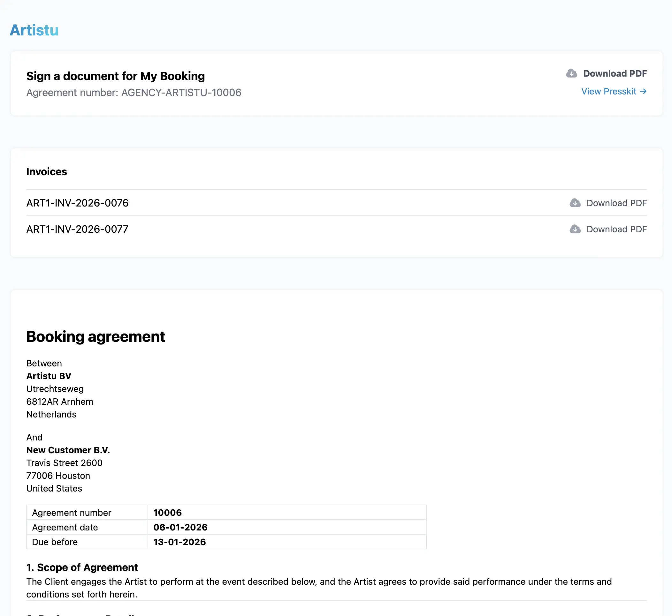This screenshot has width=672, height=616.
Task: Download PDF for invoice ending 0077
Action: tap(616, 229)
